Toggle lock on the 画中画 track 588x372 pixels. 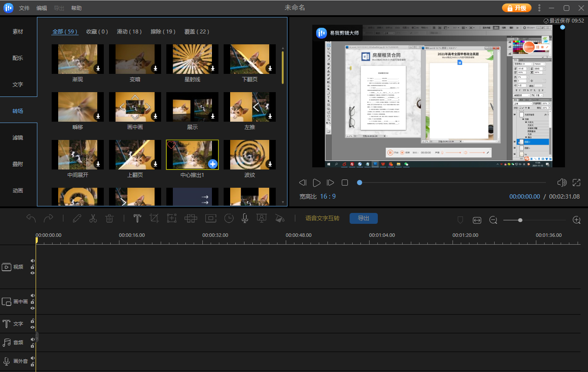click(33, 302)
